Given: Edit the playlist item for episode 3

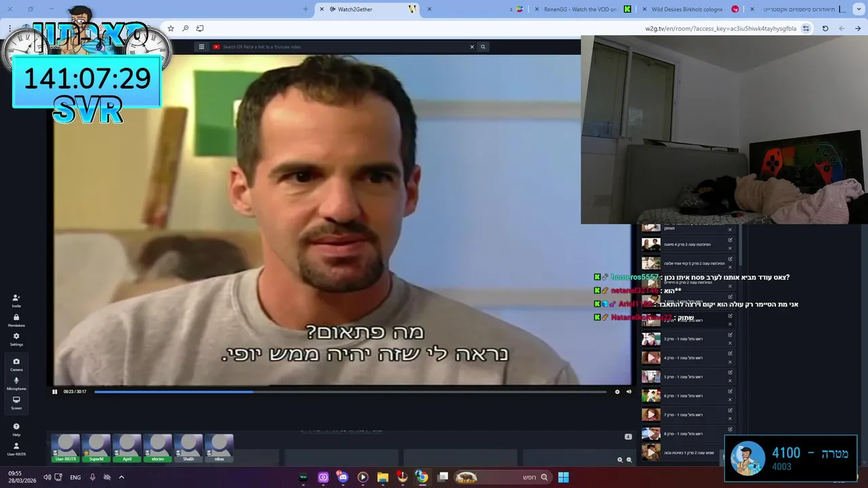Looking at the screenshot, I should pos(730,334).
